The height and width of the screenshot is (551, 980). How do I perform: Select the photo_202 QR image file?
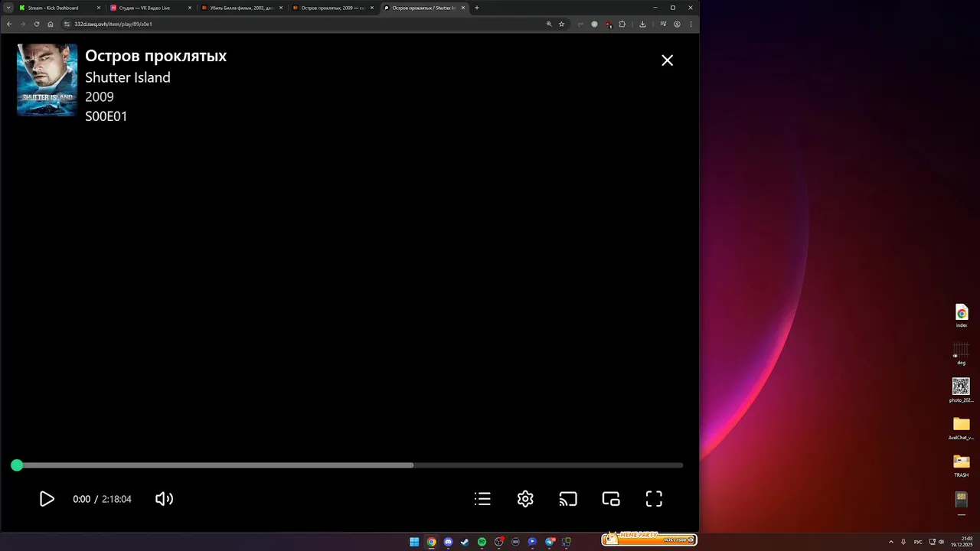(962, 390)
